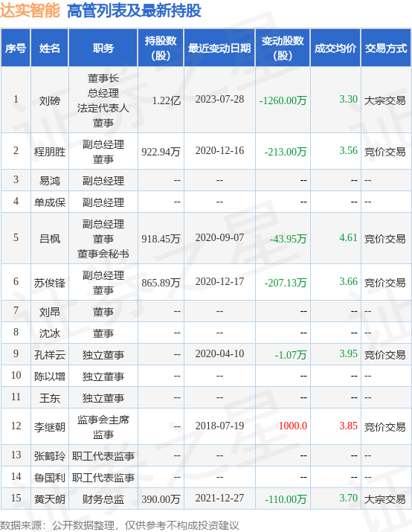
Task: Click the -110.00万 change value
Action: (286, 499)
